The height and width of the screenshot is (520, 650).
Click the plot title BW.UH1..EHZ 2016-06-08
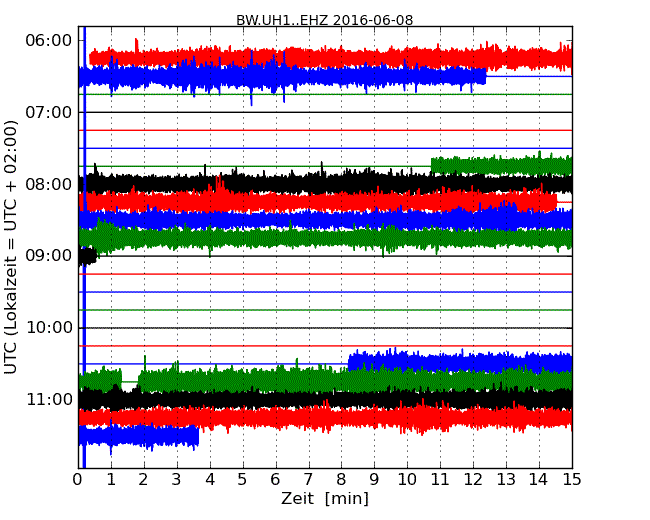click(x=324, y=20)
